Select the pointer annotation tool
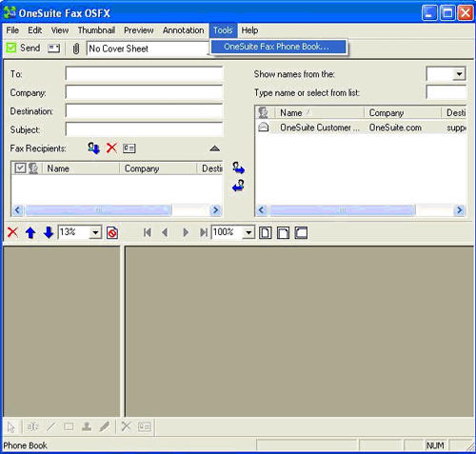The height and width of the screenshot is (454, 476). [x=11, y=426]
